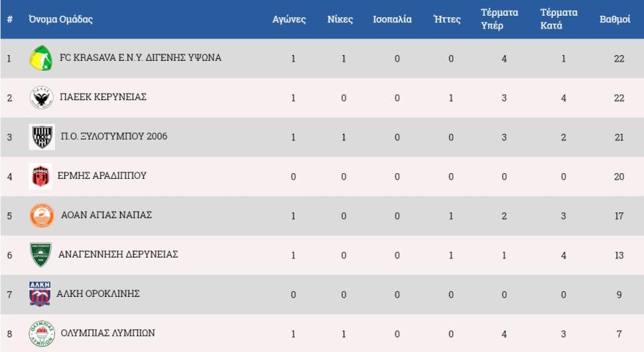Open the FC KRASAVA Ε.Ν.Υ. ΔΙΓΕΝΗΣ ΥΨΩΝΑ team name
This screenshot has width=644, height=352.
tap(140, 57)
